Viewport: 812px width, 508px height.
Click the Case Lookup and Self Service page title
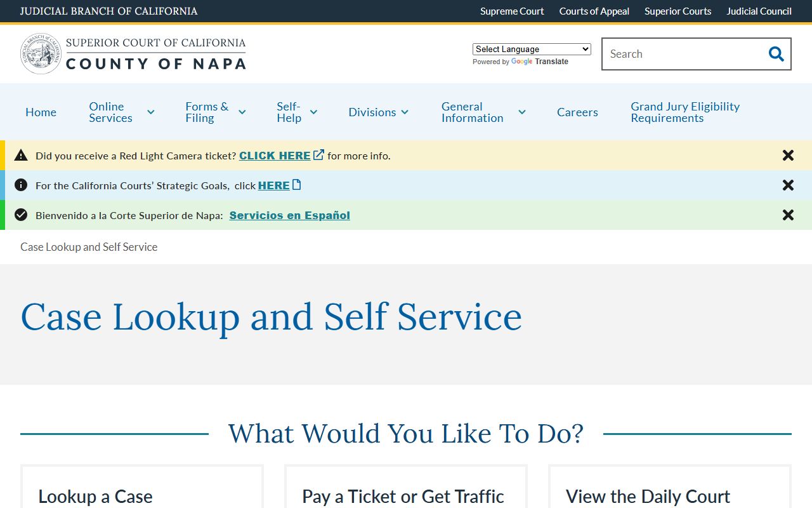[272, 317]
